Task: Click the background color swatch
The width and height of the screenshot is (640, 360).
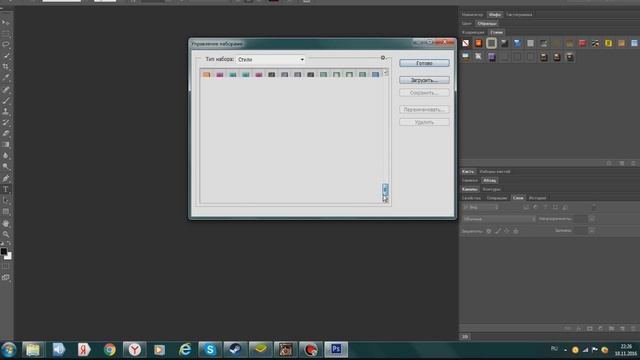Action: pos(9,256)
